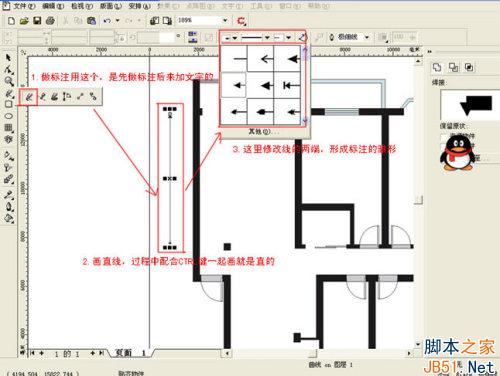Select the Freehand tool in flyout

(29, 97)
